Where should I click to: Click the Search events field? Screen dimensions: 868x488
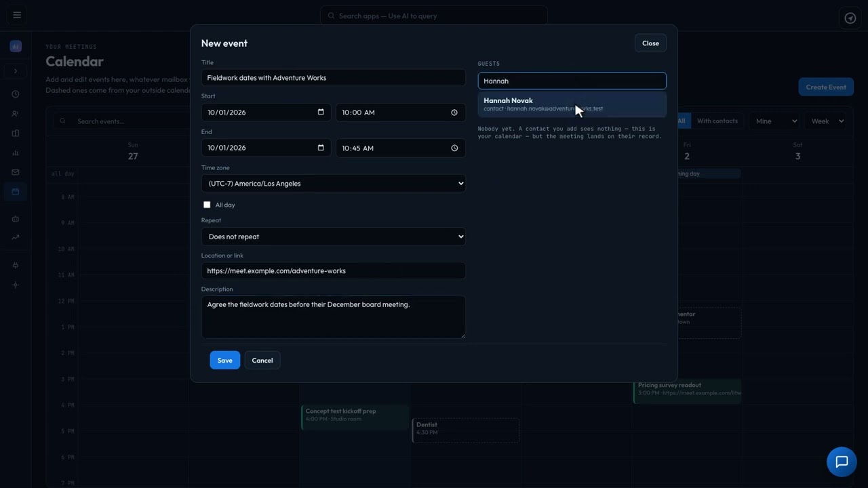click(x=122, y=121)
